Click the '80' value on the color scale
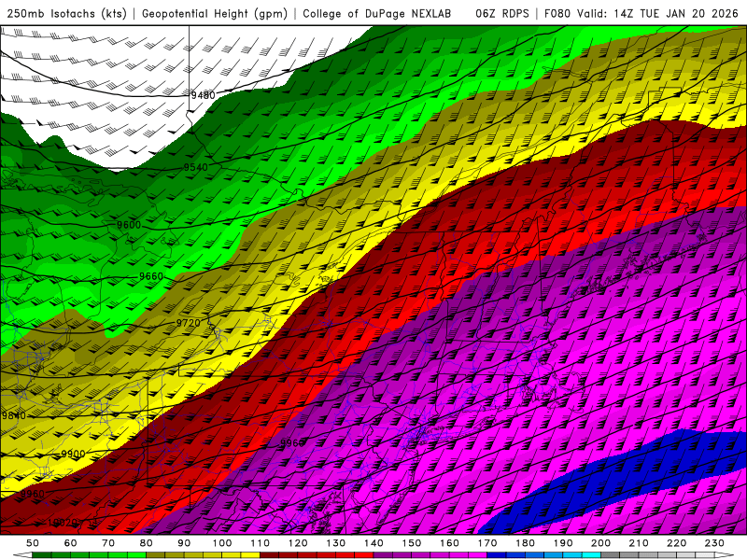 (147, 543)
